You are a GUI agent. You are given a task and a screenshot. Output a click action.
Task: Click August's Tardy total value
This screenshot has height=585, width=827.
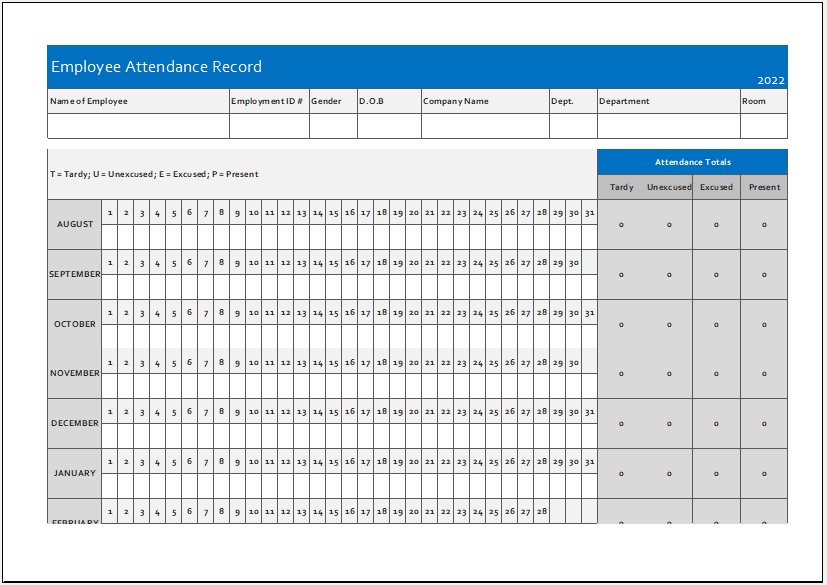point(621,225)
